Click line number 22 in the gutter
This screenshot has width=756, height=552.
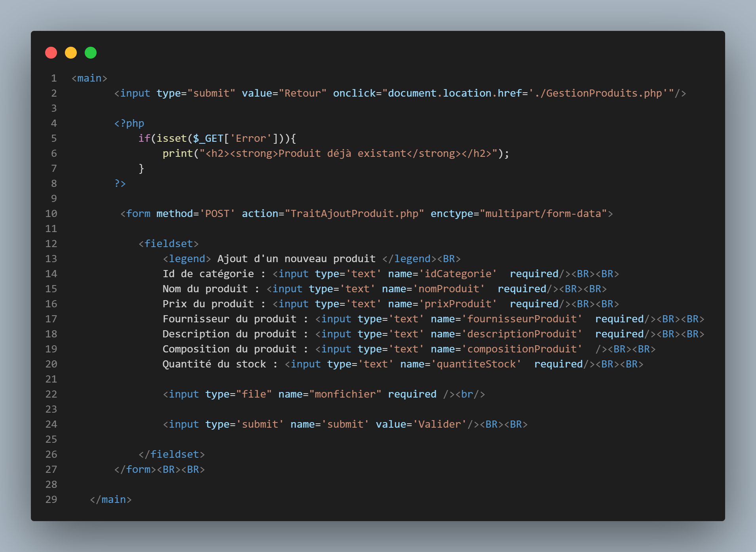pyautogui.click(x=51, y=394)
